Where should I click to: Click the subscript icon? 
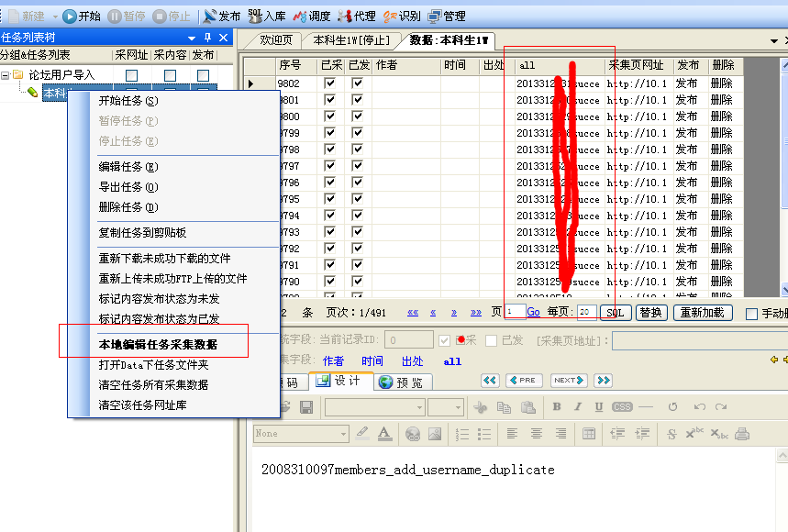[719, 434]
